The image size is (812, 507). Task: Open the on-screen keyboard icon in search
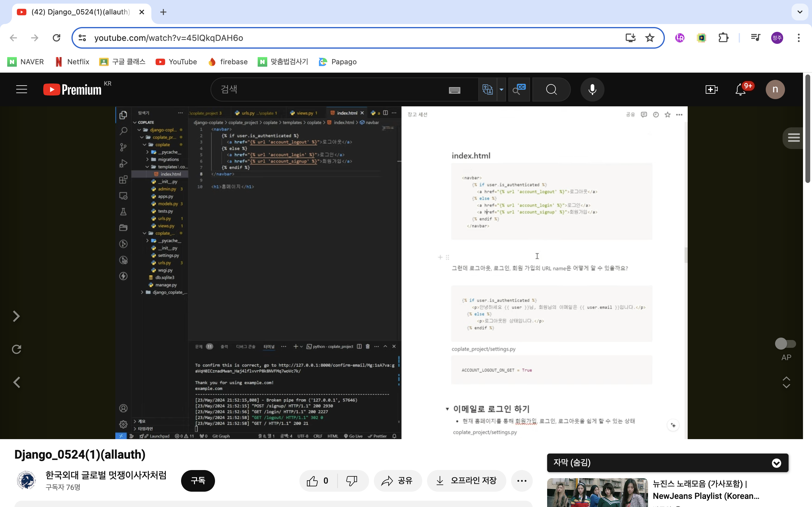[454, 90]
